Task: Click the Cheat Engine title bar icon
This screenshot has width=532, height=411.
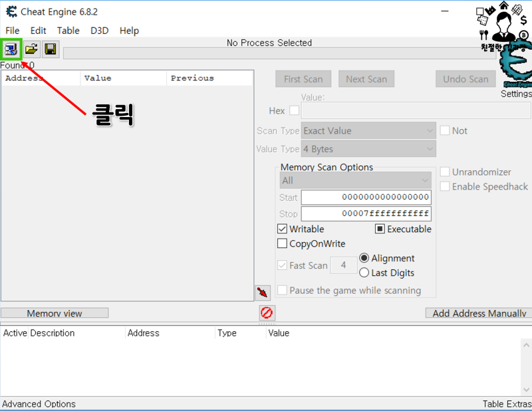Action: (x=11, y=11)
